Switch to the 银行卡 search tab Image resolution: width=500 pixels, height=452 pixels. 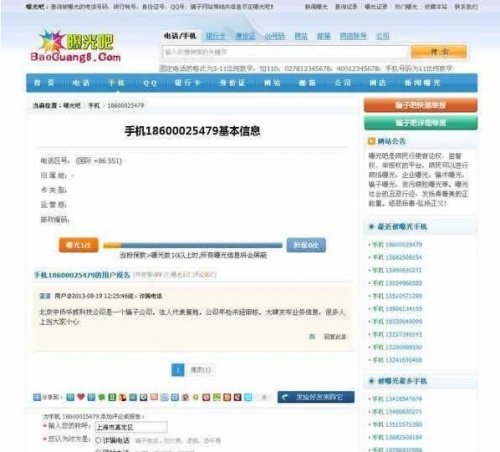click(216, 36)
